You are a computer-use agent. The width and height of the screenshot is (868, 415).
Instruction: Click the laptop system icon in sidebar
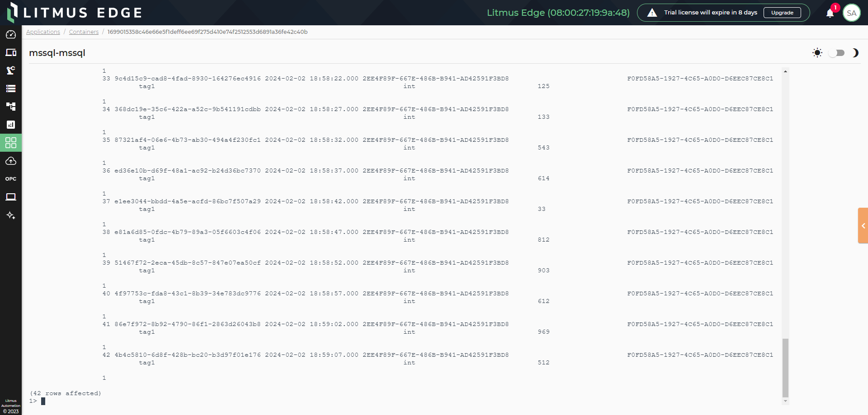click(11, 197)
